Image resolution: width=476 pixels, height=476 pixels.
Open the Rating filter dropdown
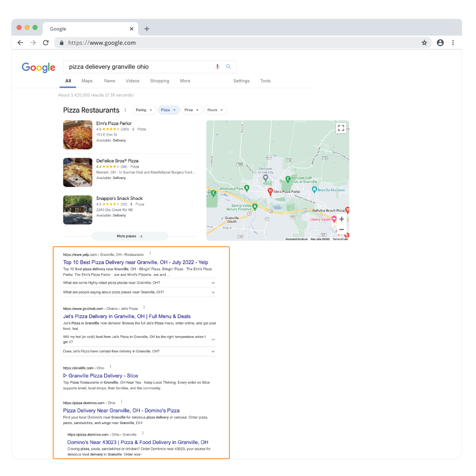[144, 110]
